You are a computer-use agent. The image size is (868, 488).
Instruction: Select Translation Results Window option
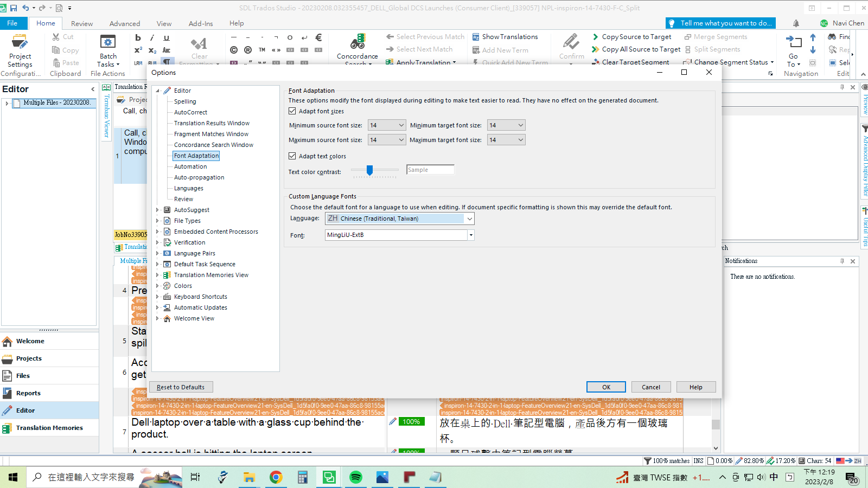tap(212, 123)
